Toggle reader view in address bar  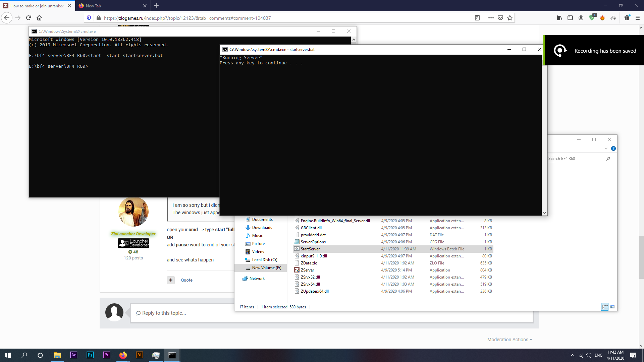[477, 18]
